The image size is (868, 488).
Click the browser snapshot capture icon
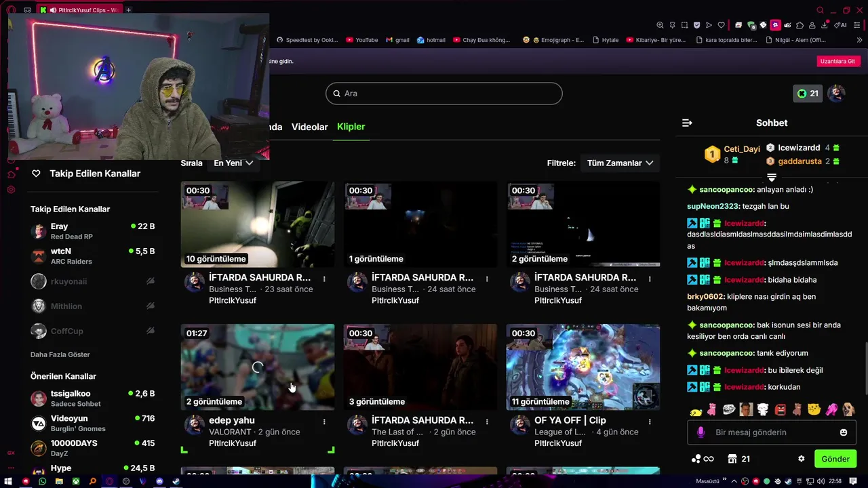coord(684,25)
